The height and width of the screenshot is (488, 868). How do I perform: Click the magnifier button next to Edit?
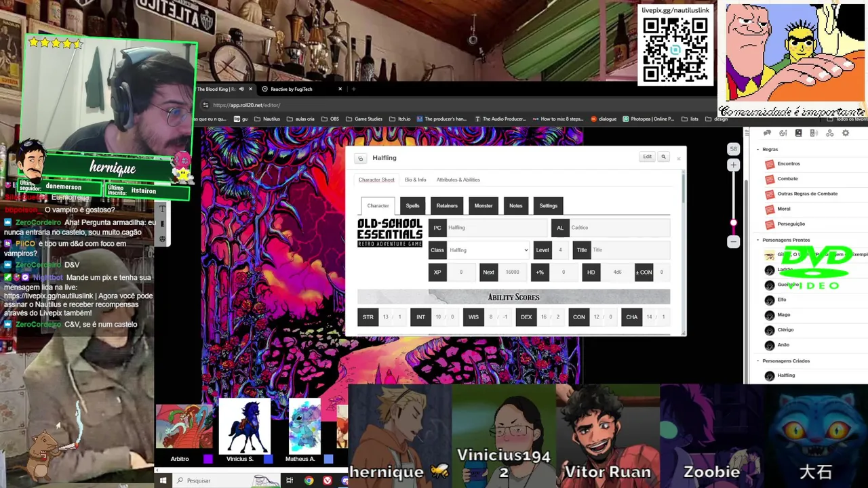coord(663,157)
